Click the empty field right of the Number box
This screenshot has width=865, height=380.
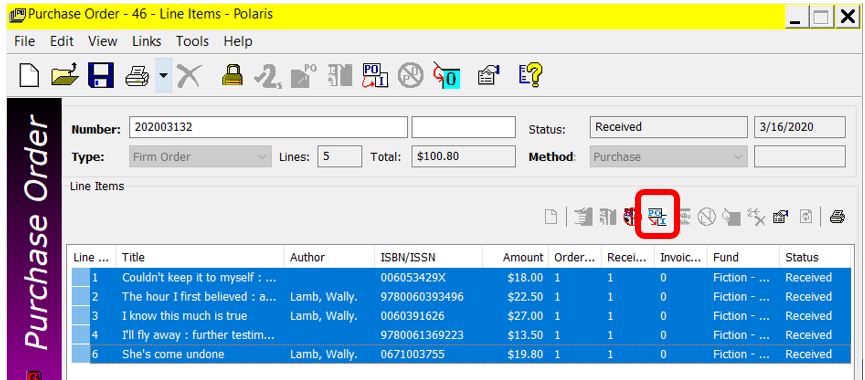tap(464, 127)
